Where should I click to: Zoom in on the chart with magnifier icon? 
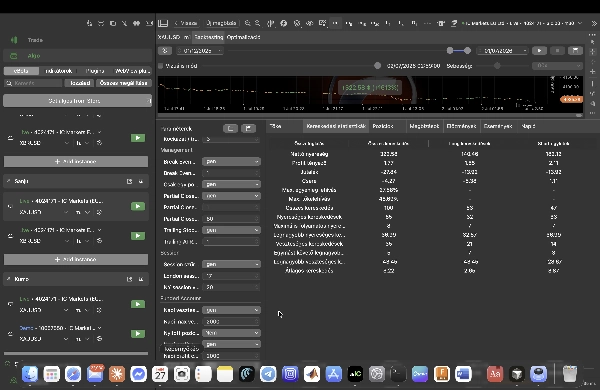248,23
